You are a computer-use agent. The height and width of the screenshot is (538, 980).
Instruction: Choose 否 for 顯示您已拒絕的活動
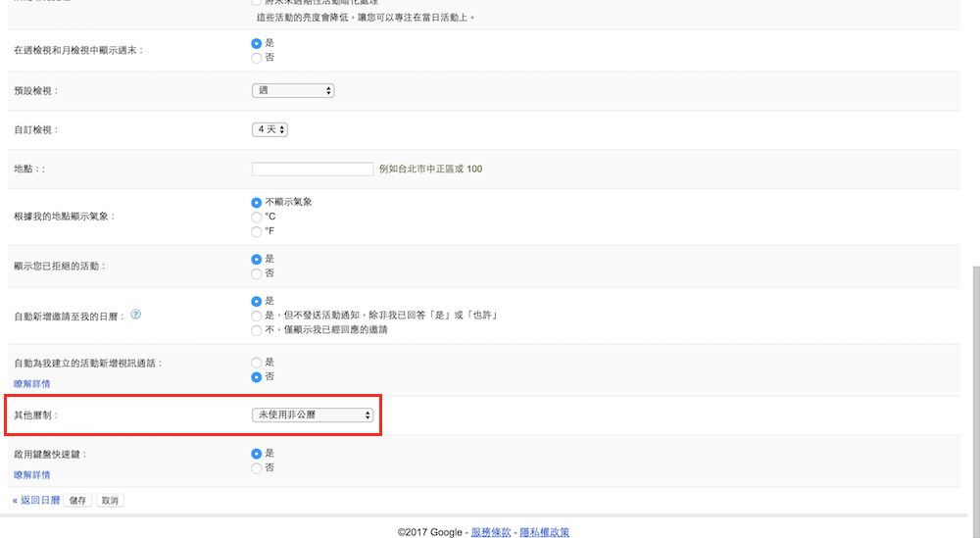[x=257, y=273]
